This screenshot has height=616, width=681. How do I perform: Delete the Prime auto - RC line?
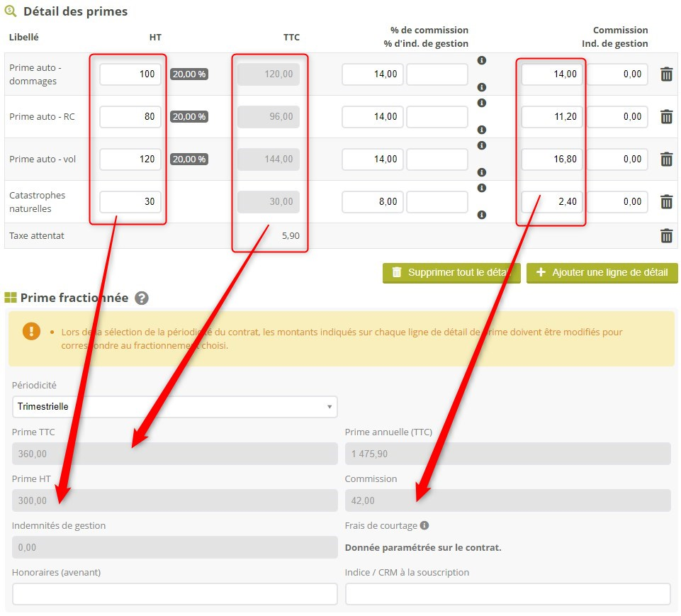[666, 117]
